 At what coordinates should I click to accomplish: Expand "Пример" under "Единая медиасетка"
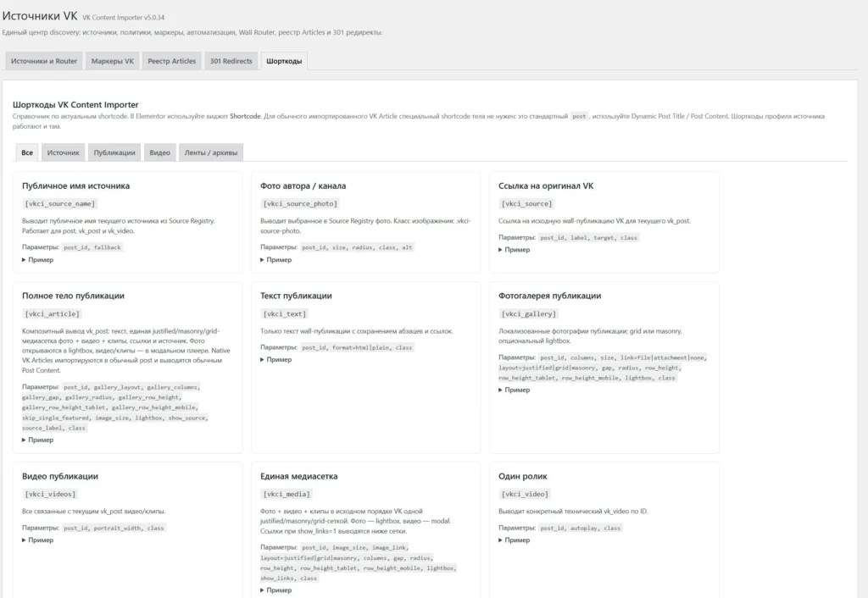click(x=275, y=590)
